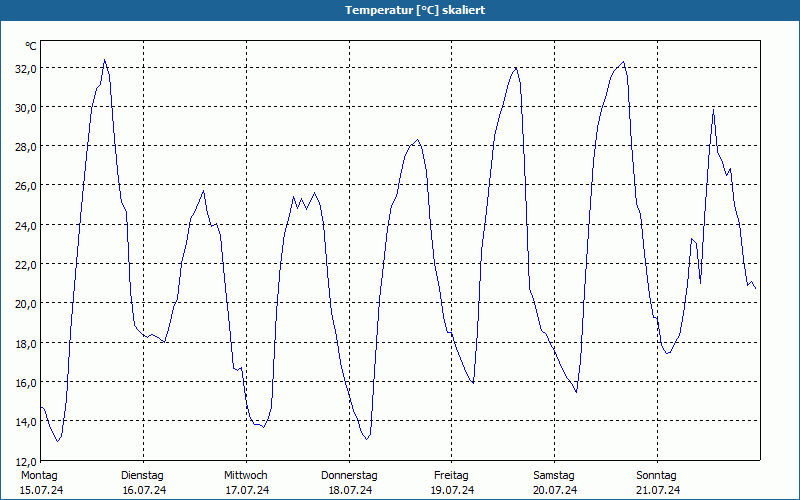Viewport: 800px width, 500px height.
Task: Click Monday's temperature peak above 32 degrees
Action: point(105,60)
